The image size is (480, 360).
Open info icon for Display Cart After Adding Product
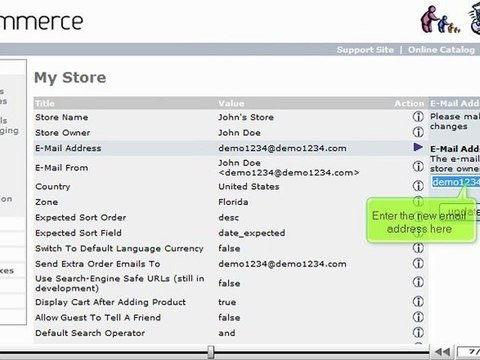tap(418, 302)
